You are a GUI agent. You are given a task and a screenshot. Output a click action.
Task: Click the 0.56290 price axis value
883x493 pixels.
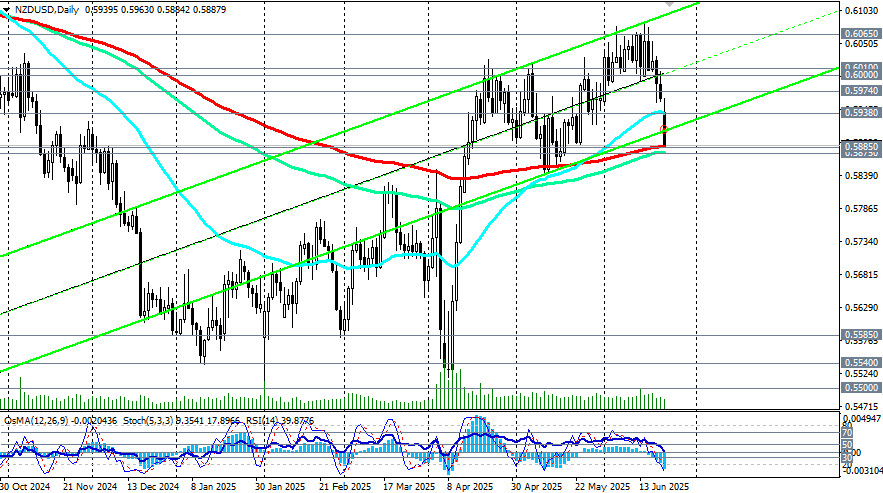point(861,308)
